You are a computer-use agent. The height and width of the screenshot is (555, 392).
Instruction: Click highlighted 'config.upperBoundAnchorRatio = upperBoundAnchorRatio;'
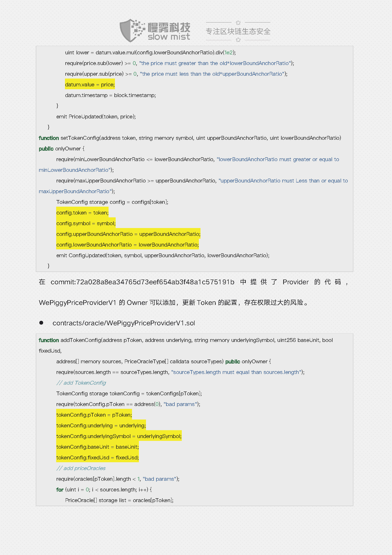pos(128,234)
